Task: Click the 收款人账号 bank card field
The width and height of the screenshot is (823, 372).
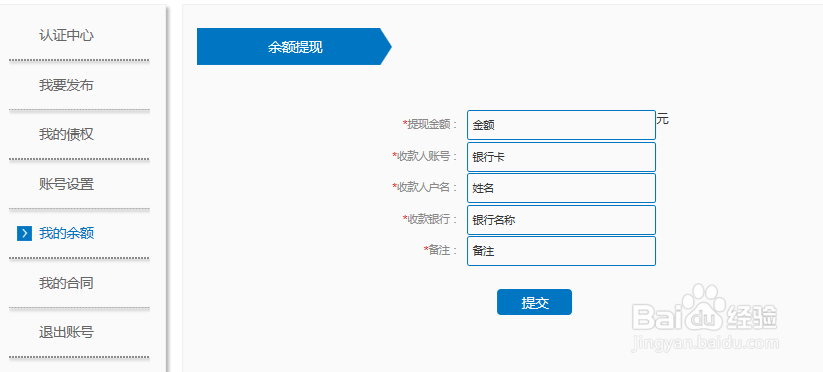Action: [561, 157]
